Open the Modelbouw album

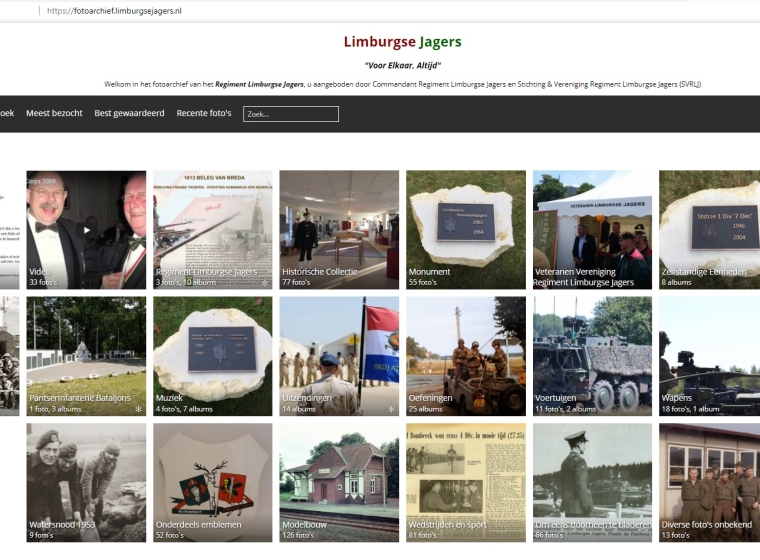(339, 483)
